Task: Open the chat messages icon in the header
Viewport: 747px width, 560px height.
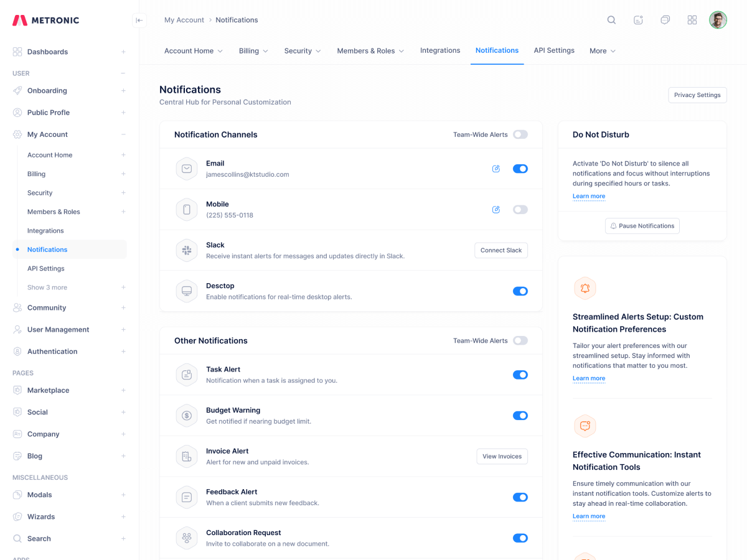Action: [x=665, y=19]
